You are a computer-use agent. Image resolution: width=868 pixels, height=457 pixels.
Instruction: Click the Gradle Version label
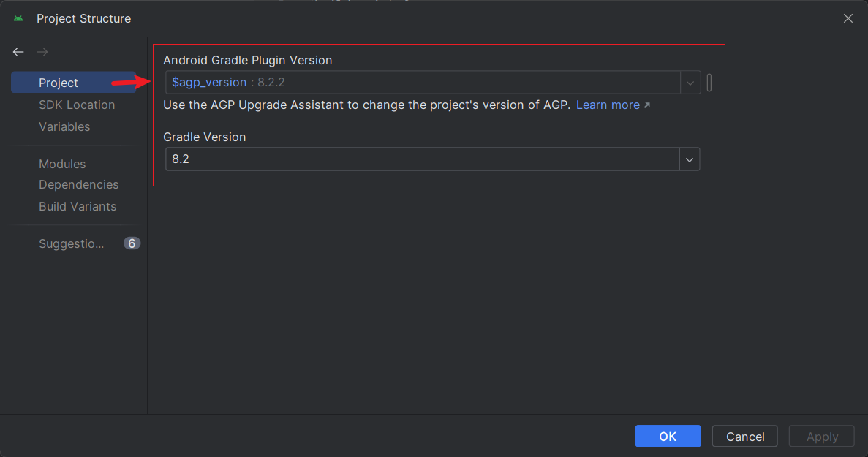coord(204,137)
